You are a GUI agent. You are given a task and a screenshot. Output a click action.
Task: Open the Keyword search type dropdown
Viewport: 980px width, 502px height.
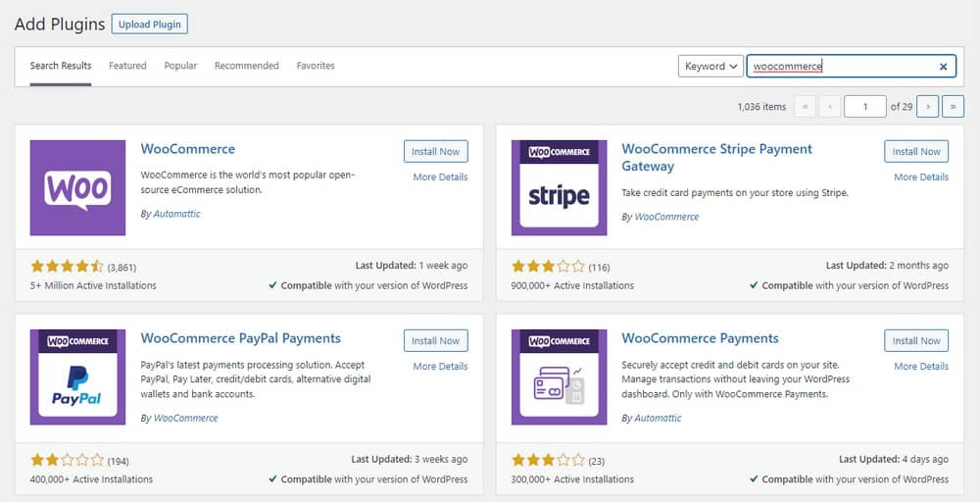(710, 67)
